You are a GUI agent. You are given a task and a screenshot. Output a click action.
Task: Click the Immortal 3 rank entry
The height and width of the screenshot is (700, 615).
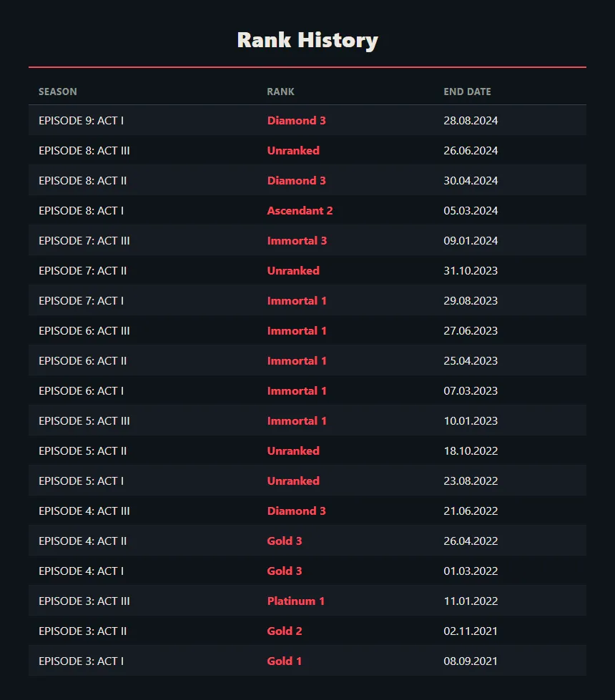click(297, 241)
